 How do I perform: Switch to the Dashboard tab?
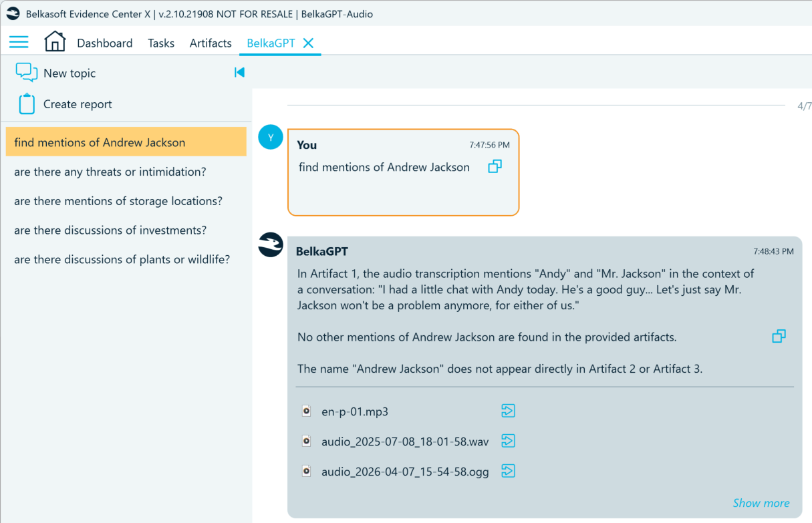click(104, 43)
